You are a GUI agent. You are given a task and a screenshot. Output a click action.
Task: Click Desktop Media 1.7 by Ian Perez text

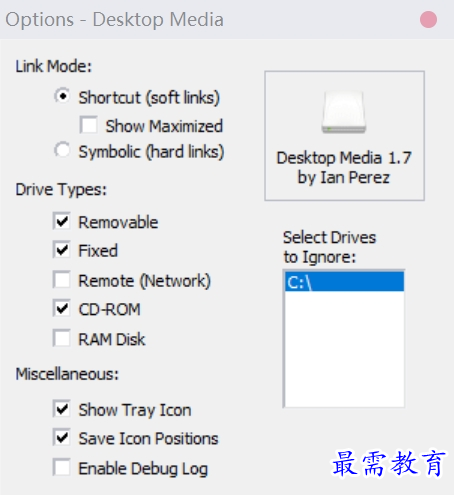(344, 168)
